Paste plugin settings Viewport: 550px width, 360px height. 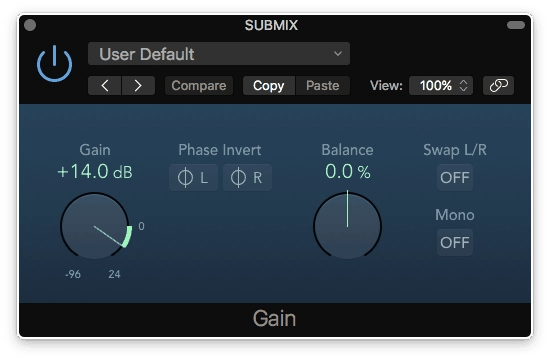(x=323, y=85)
